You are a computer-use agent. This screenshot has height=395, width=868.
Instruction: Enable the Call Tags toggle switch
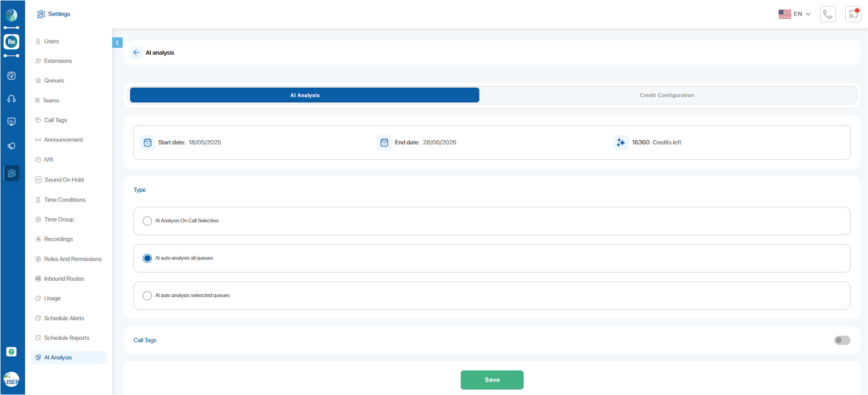coord(842,340)
